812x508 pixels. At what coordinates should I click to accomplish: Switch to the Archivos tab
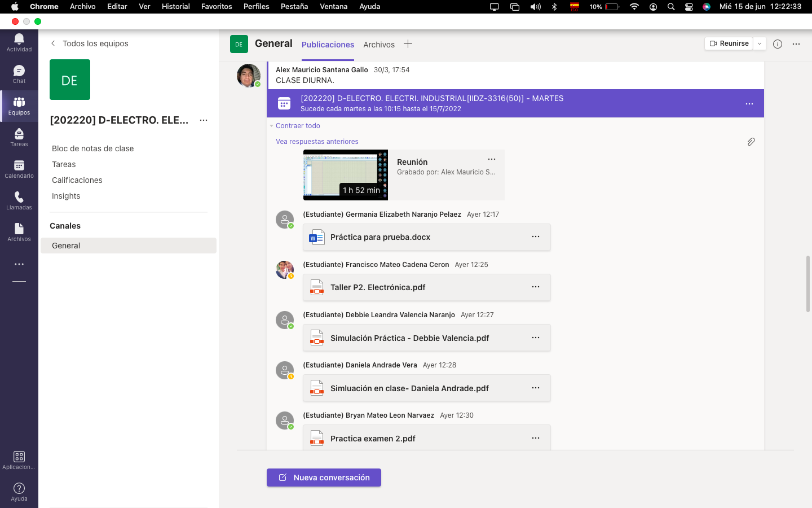coord(379,45)
